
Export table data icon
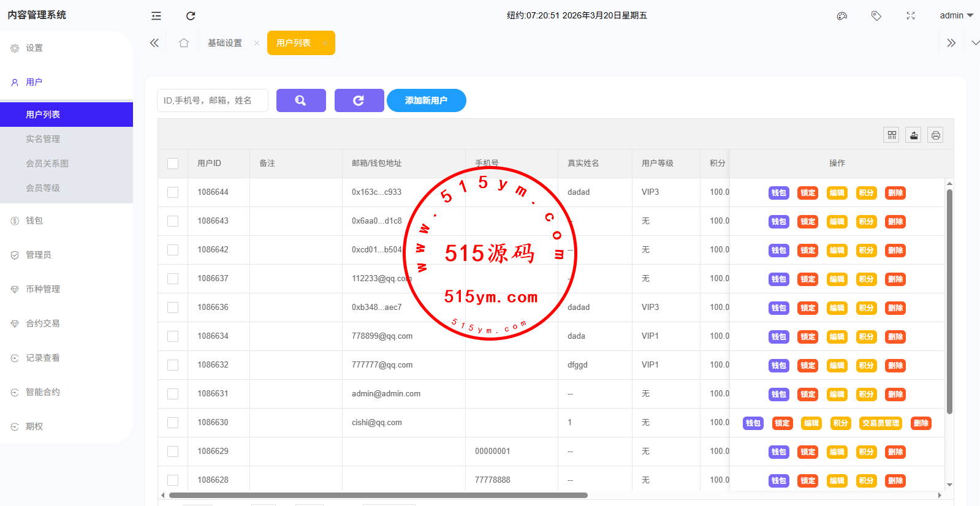coord(914,135)
